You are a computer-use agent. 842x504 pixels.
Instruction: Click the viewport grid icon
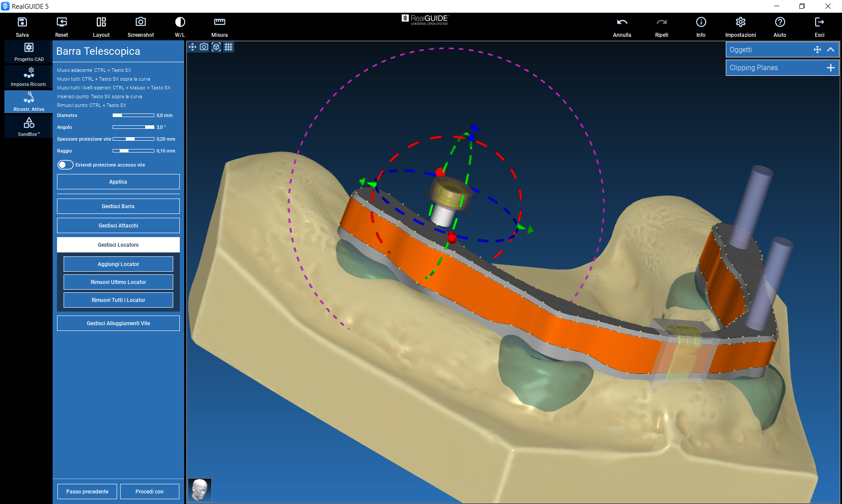point(228,47)
